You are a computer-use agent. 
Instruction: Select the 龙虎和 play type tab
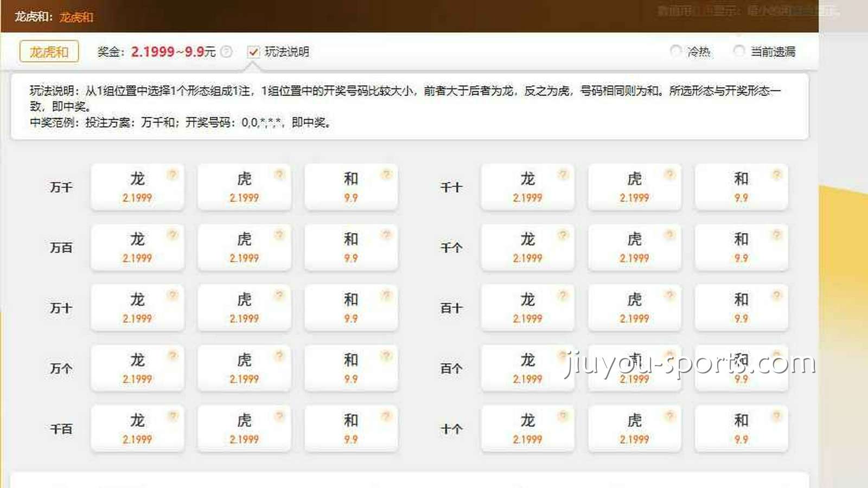point(49,52)
